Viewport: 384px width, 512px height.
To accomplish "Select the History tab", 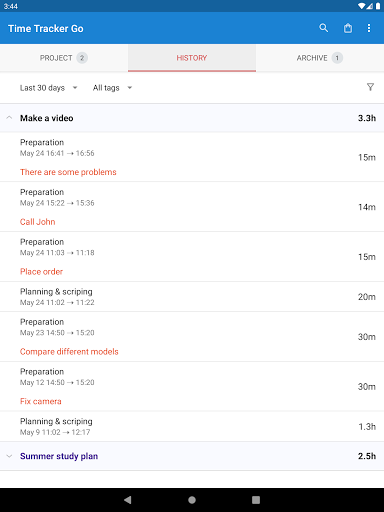I will point(192,58).
